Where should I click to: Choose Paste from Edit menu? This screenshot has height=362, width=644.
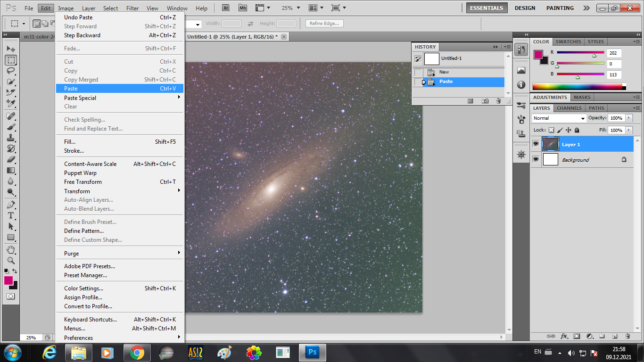[119, 89]
